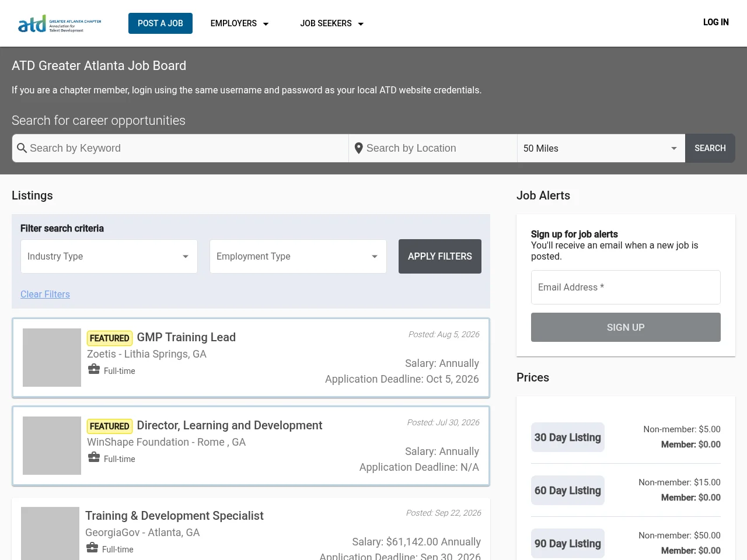This screenshot has height=560, width=747.
Task: Click briefcase icon on Director, Learning and Development
Action: (94, 457)
